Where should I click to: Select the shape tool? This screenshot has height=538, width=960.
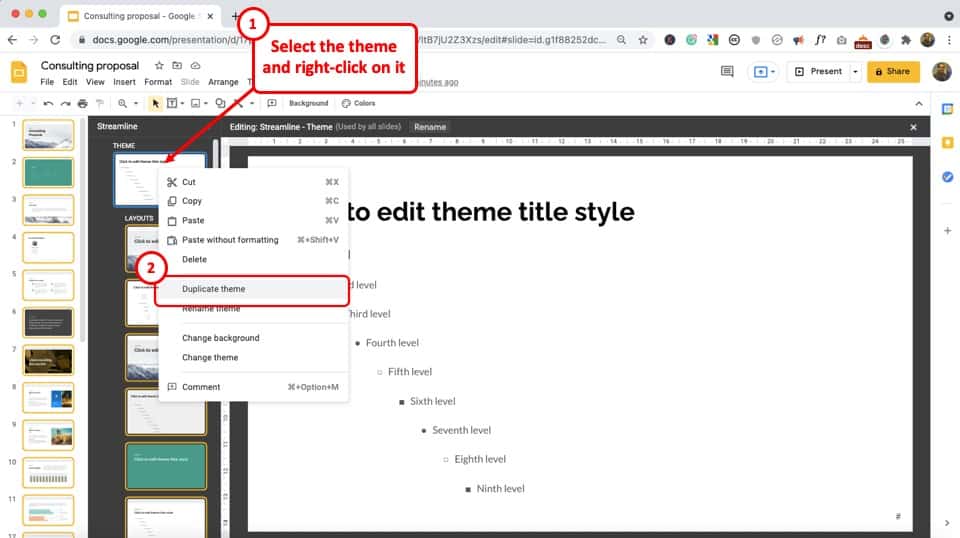[220, 103]
